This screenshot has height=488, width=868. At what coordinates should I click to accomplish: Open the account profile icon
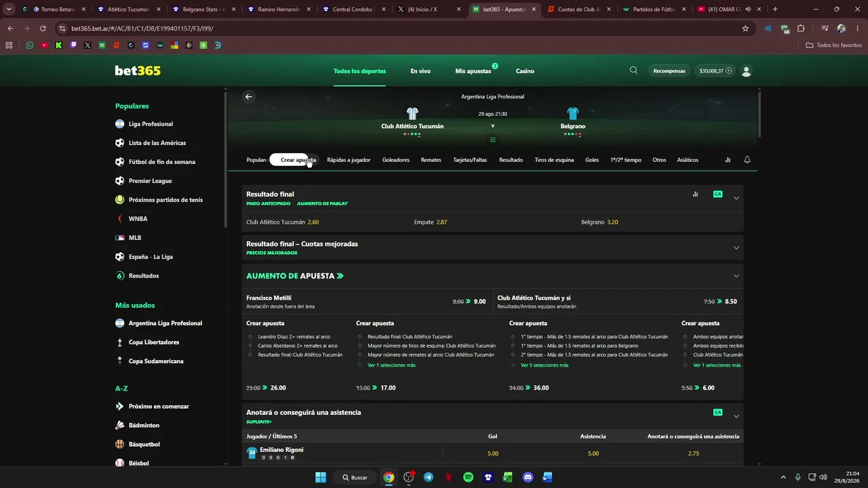click(x=747, y=70)
